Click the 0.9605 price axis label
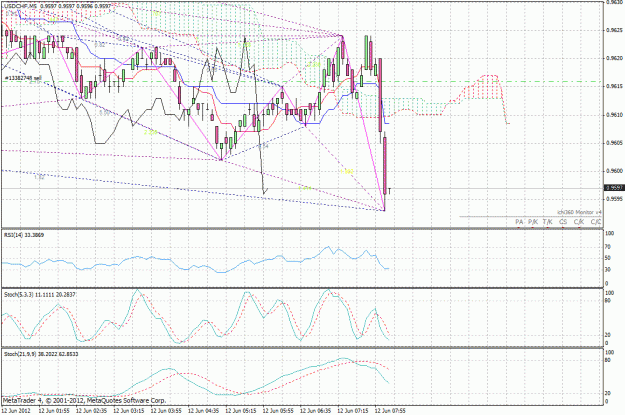The width and height of the screenshot is (625, 415). tap(614, 142)
